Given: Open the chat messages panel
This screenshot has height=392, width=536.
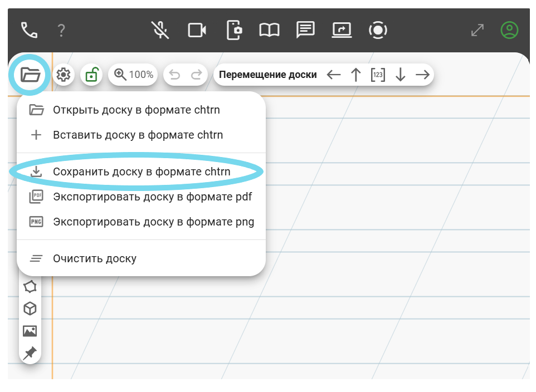Looking at the screenshot, I should tap(305, 30).
